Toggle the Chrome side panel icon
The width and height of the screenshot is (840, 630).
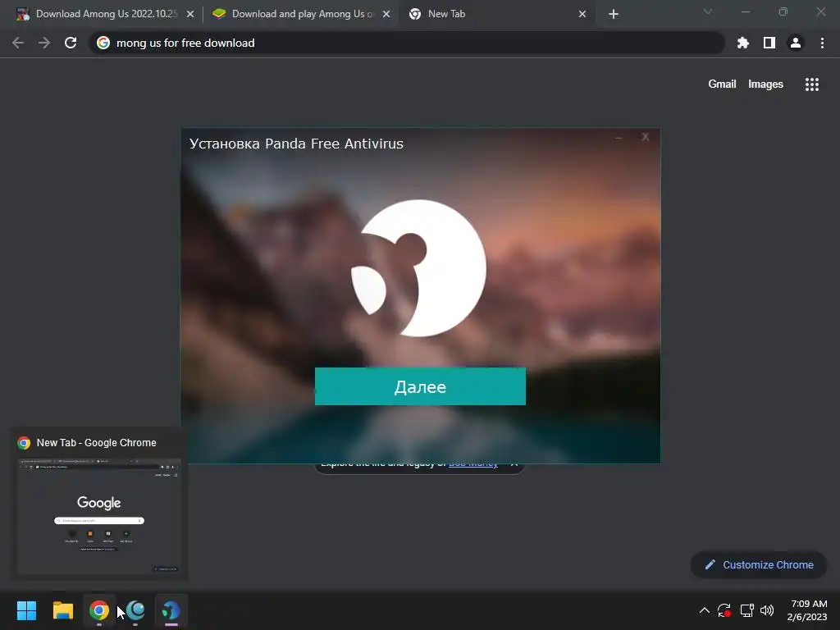(769, 43)
